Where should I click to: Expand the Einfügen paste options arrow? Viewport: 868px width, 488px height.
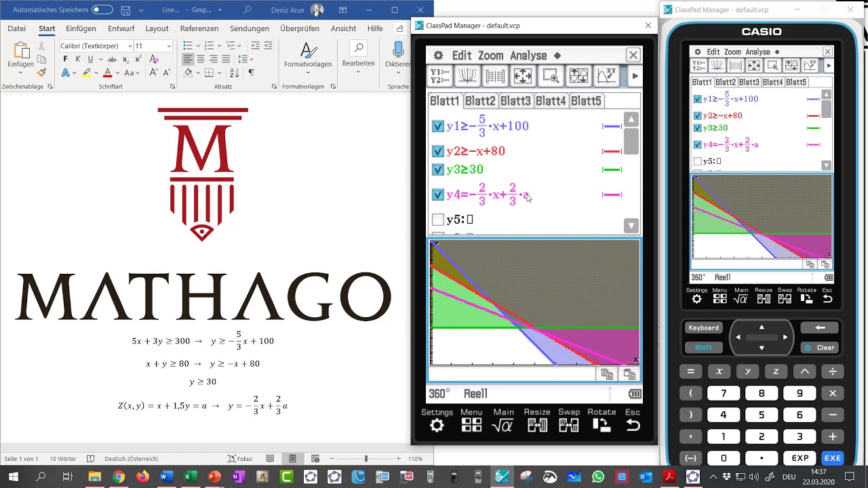point(20,73)
